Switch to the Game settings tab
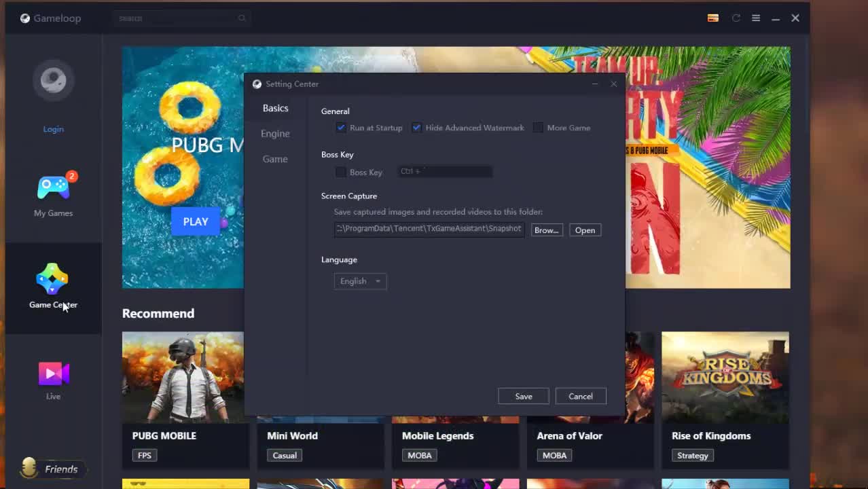The image size is (868, 489). tap(275, 159)
